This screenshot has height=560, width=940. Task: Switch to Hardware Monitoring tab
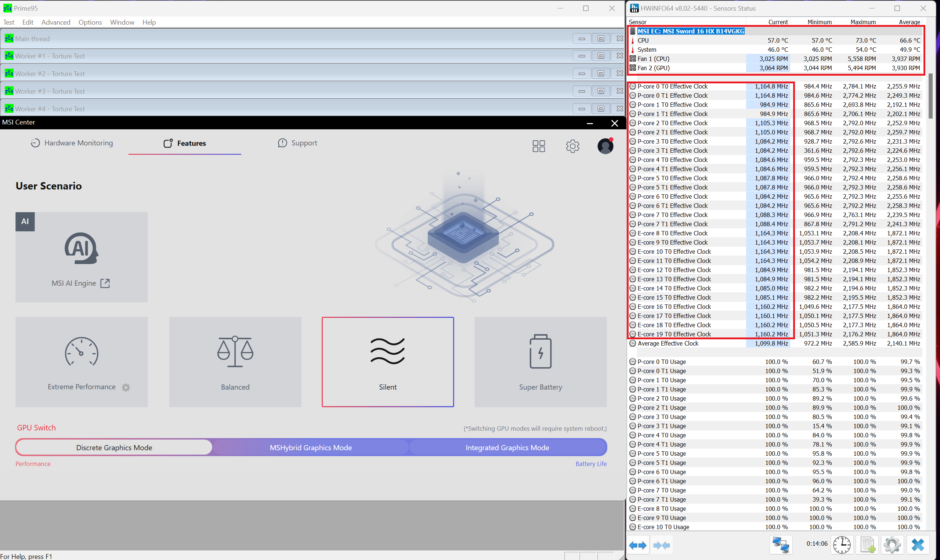click(x=72, y=143)
